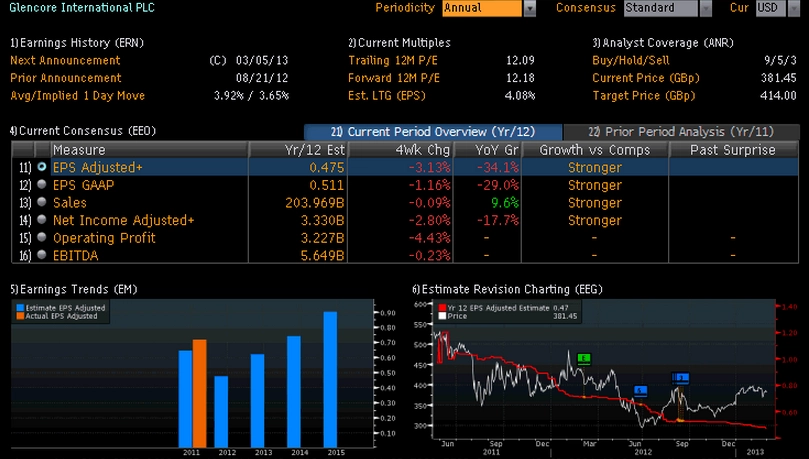Click the Trailing 12M P/E value 12.09

(520, 60)
